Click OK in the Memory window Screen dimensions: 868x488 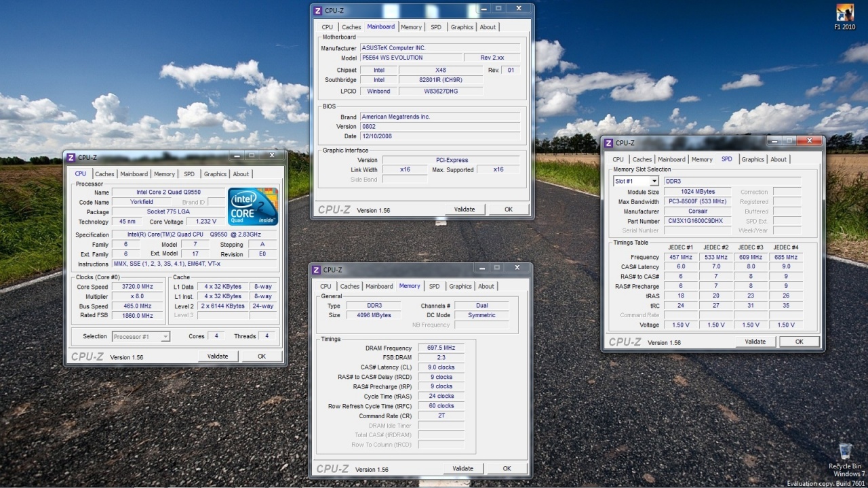507,468
